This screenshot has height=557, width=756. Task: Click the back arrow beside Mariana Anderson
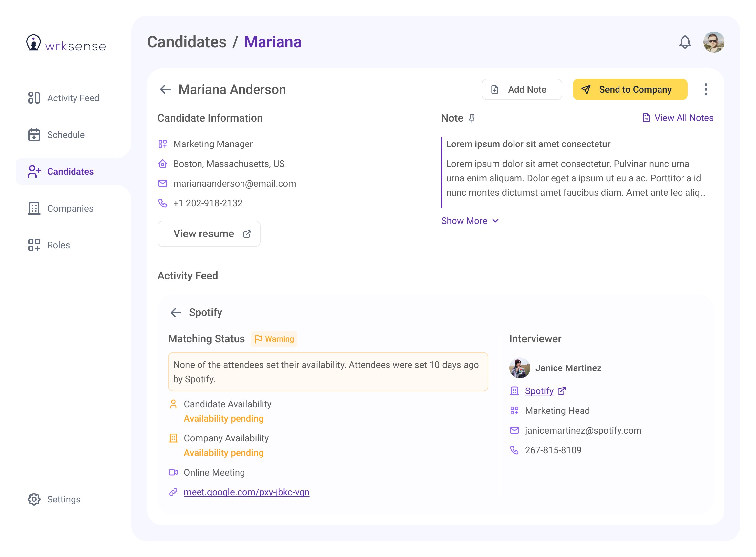click(165, 89)
